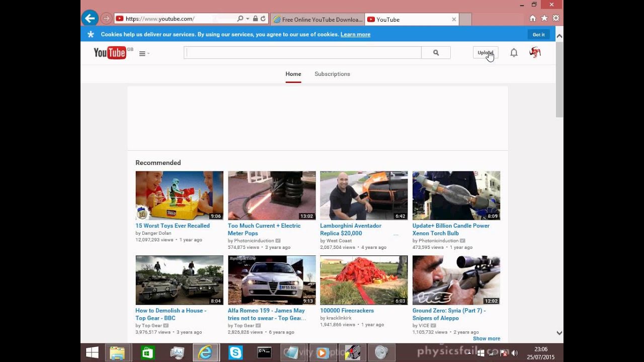
Task: Open the Windows Store taskbar icon
Action: [x=147, y=352]
